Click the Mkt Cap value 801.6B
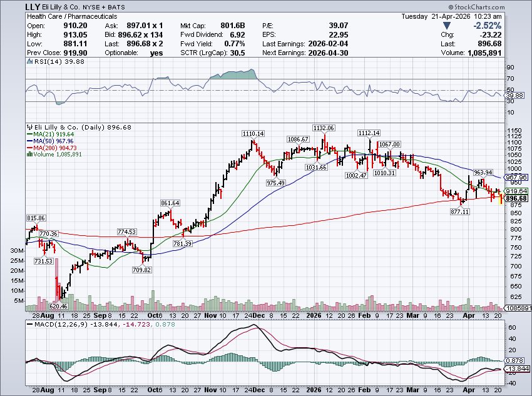 pyautogui.click(x=233, y=26)
